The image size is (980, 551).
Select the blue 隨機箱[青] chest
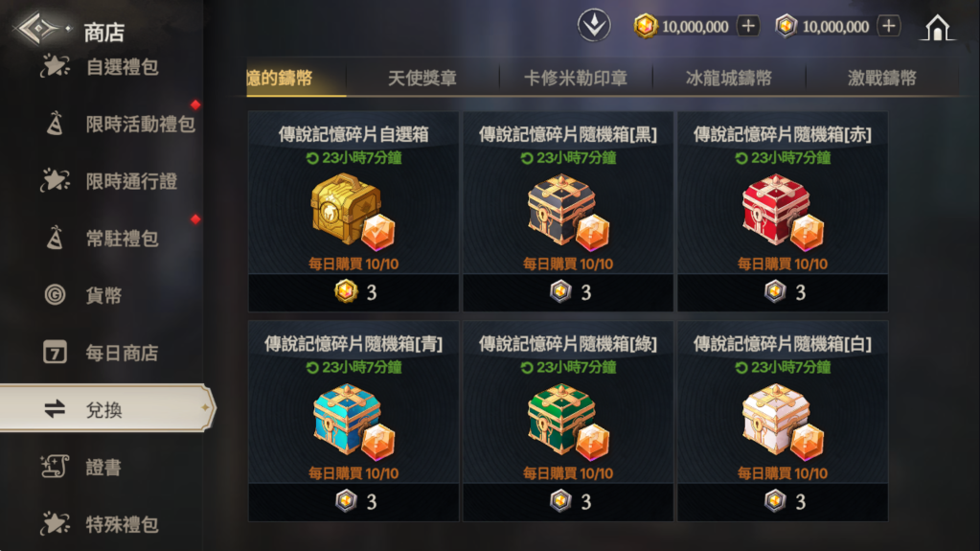point(353,421)
